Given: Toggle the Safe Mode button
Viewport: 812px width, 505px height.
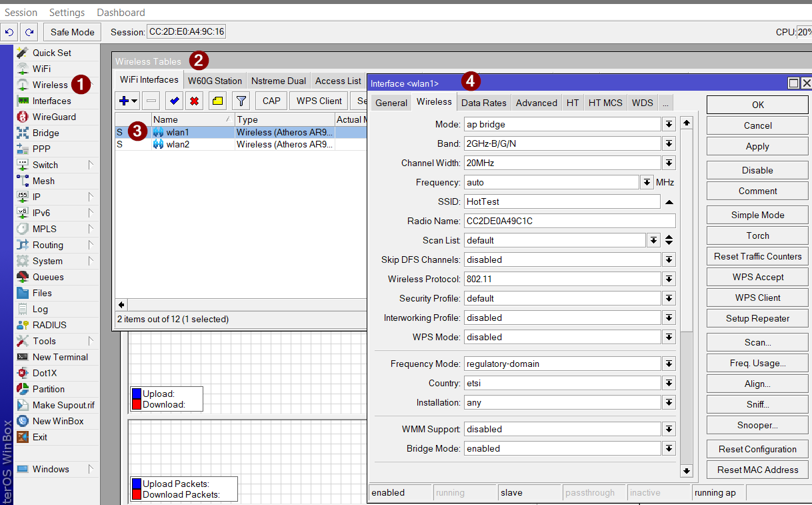Looking at the screenshot, I should [73, 32].
